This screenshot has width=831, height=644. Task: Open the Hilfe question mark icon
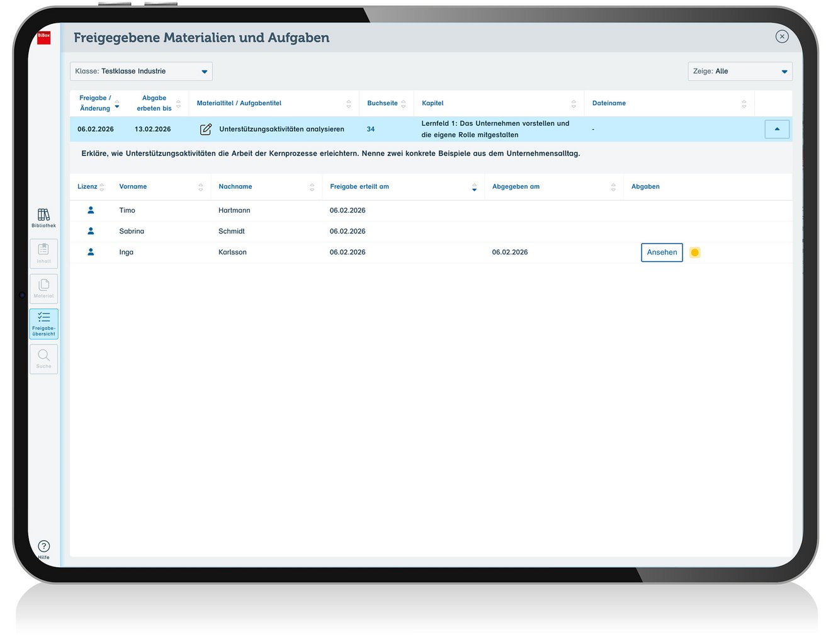click(43, 549)
